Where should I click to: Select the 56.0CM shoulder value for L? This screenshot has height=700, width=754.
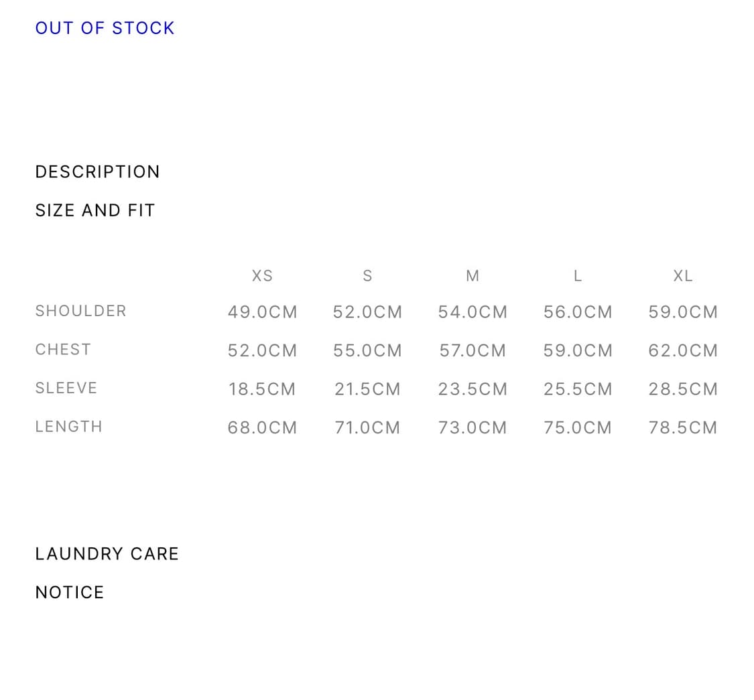578,312
